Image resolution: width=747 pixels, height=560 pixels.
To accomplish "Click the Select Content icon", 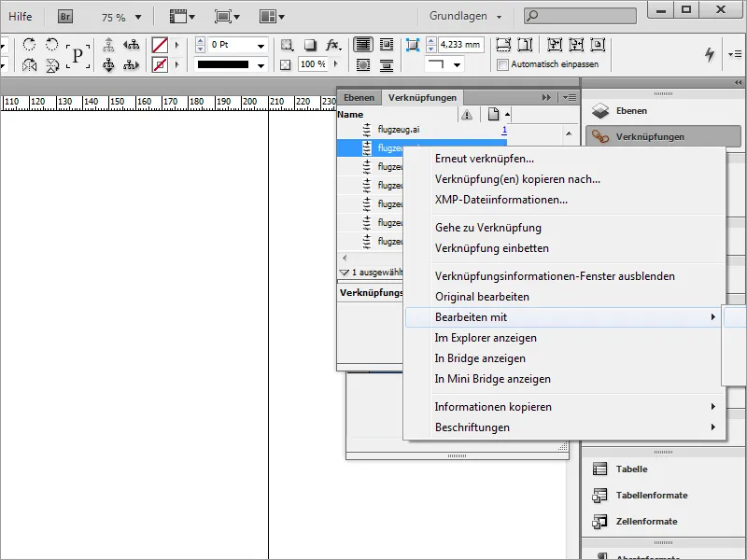I will coord(108,64).
